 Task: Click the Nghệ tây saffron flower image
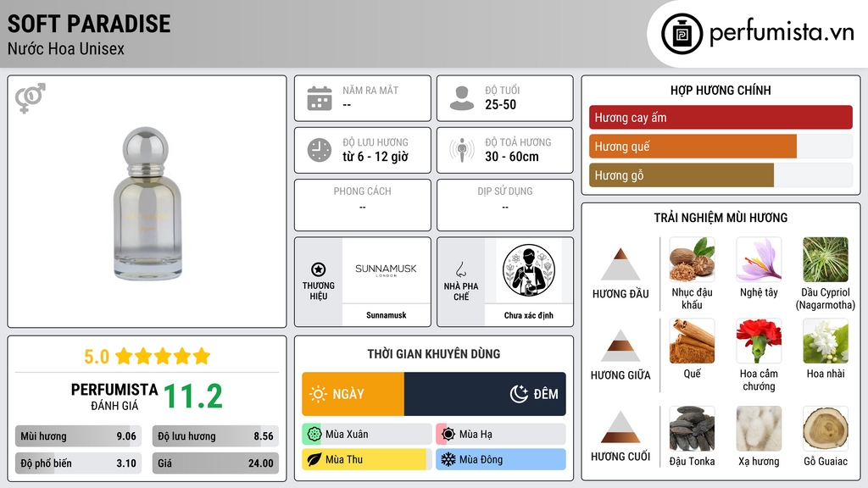click(759, 259)
